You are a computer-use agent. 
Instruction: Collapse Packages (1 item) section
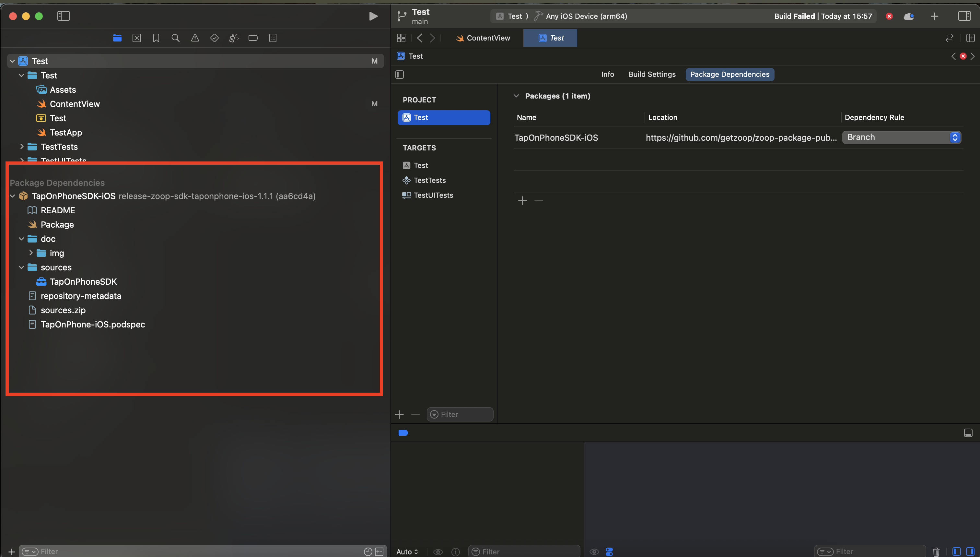pos(516,96)
